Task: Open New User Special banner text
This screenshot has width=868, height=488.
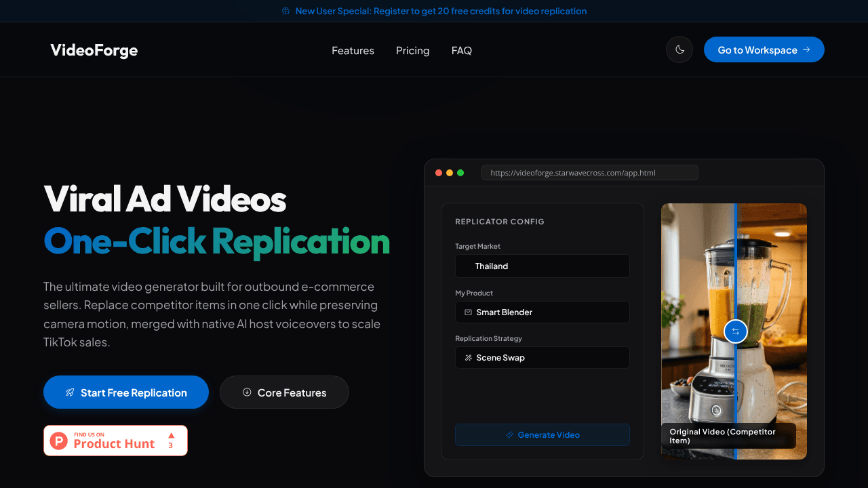Action: (441, 11)
